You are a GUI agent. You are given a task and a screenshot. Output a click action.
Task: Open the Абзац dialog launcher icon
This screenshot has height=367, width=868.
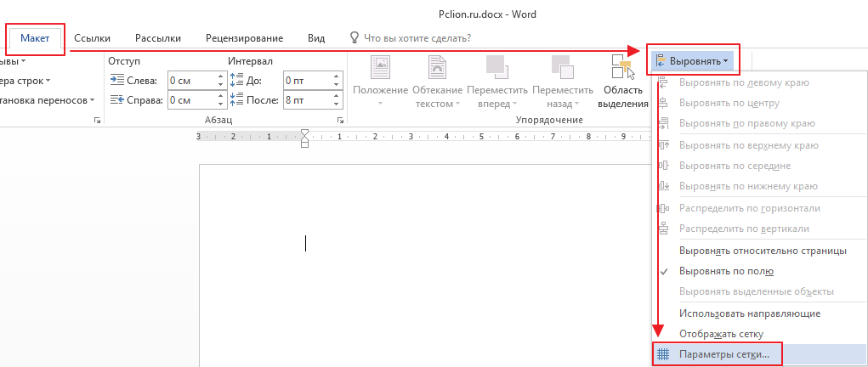click(341, 121)
